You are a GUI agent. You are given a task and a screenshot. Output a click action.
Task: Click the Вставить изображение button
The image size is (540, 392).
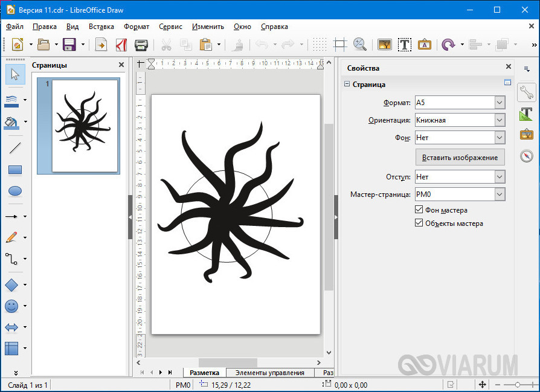point(460,157)
